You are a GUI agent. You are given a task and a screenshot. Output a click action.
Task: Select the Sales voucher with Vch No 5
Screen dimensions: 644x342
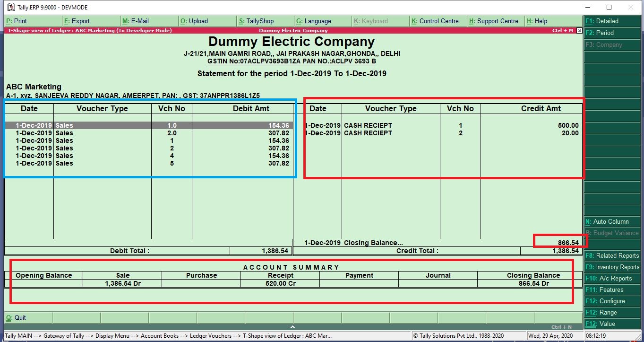(149, 163)
